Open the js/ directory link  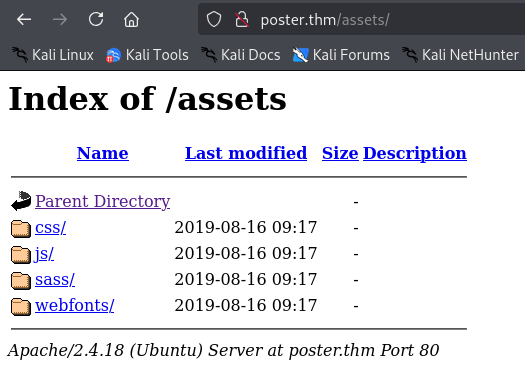pyautogui.click(x=44, y=253)
